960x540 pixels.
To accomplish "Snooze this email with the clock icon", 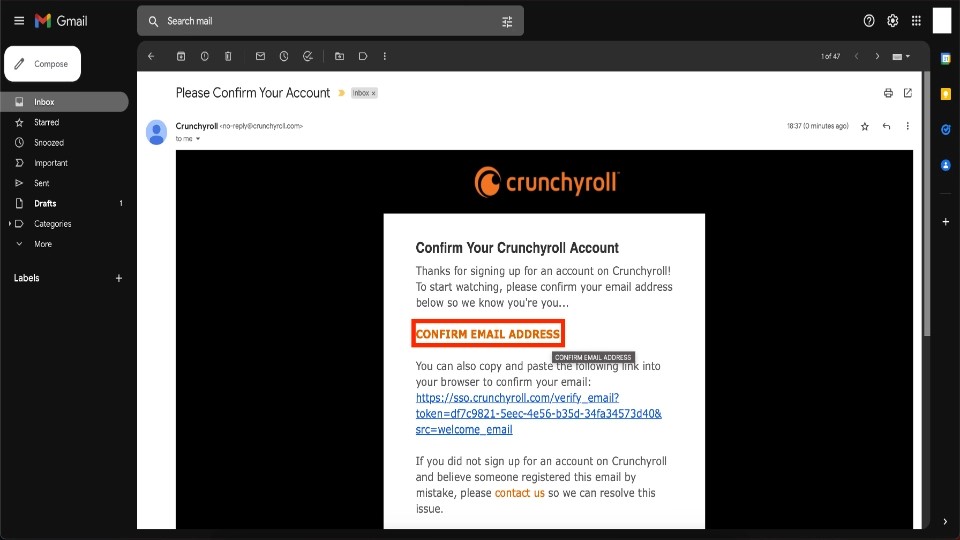I will coord(283,56).
